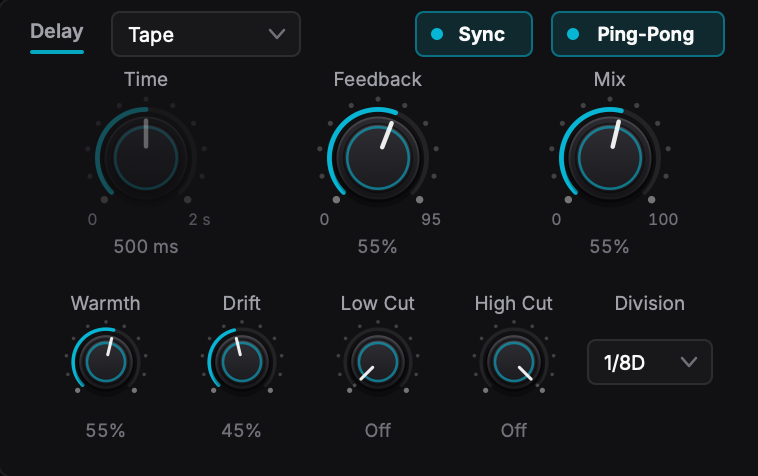
Task: Open the Division 1/8D dropdown
Action: point(650,362)
